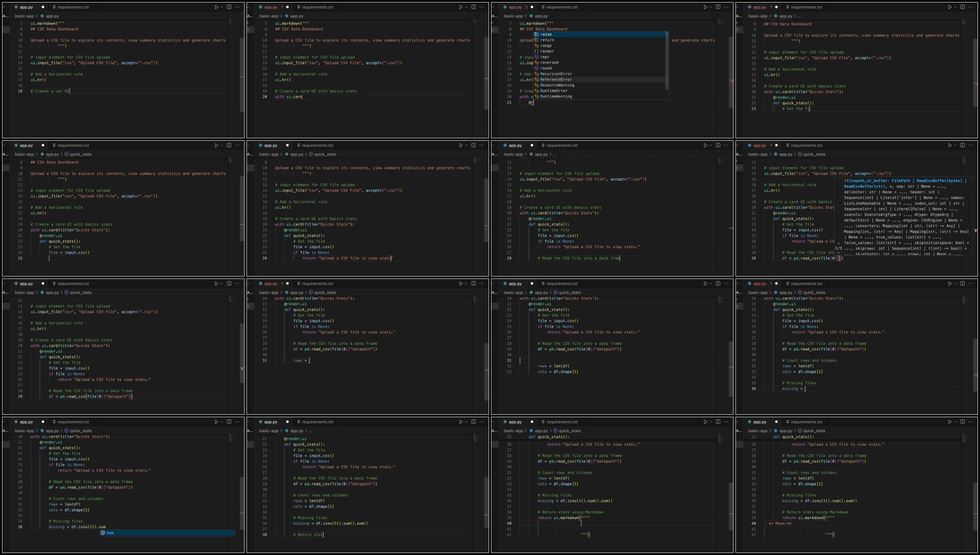
Task: Choose 'return' from the autocomplete list
Action: (599, 40)
